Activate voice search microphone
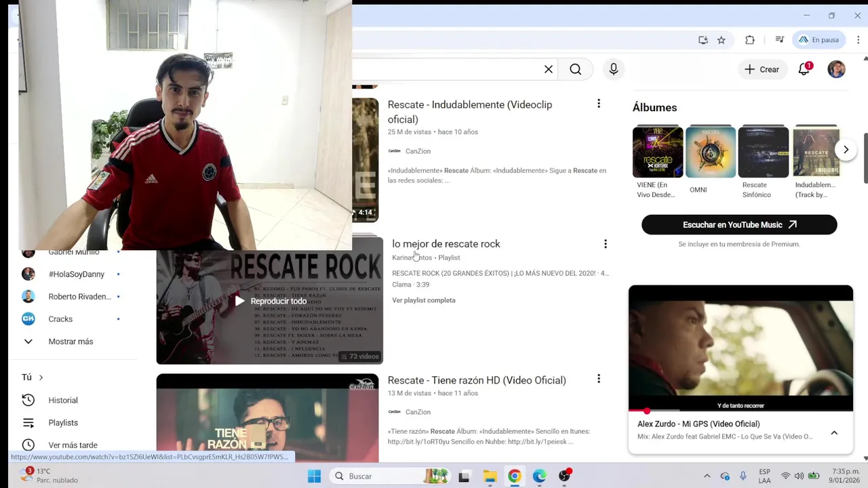The image size is (868, 488). (614, 69)
